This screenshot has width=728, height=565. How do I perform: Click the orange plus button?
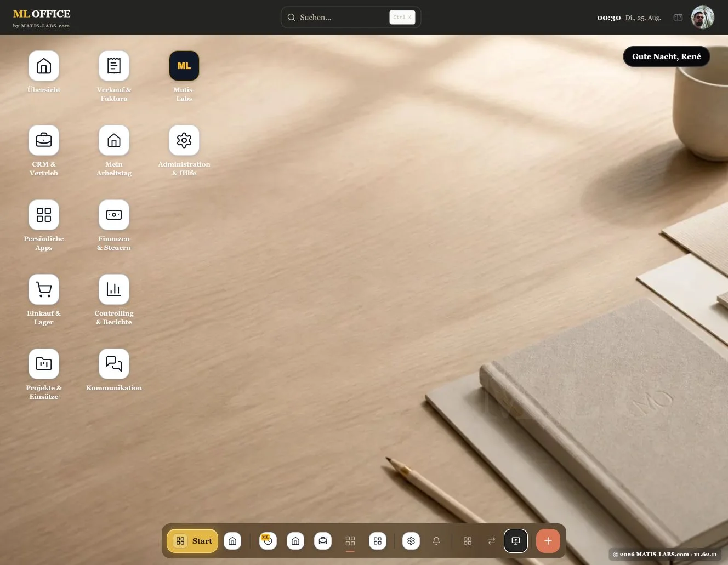[x=548, y=541]
